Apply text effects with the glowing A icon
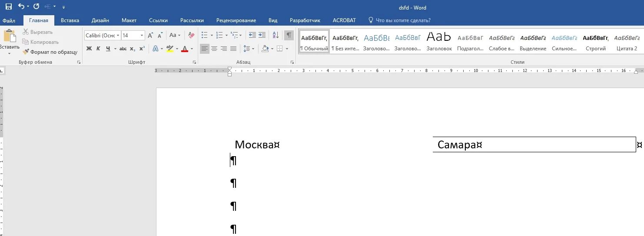Image resolution: width=644 pixels, height=236 pixels. 156,49
